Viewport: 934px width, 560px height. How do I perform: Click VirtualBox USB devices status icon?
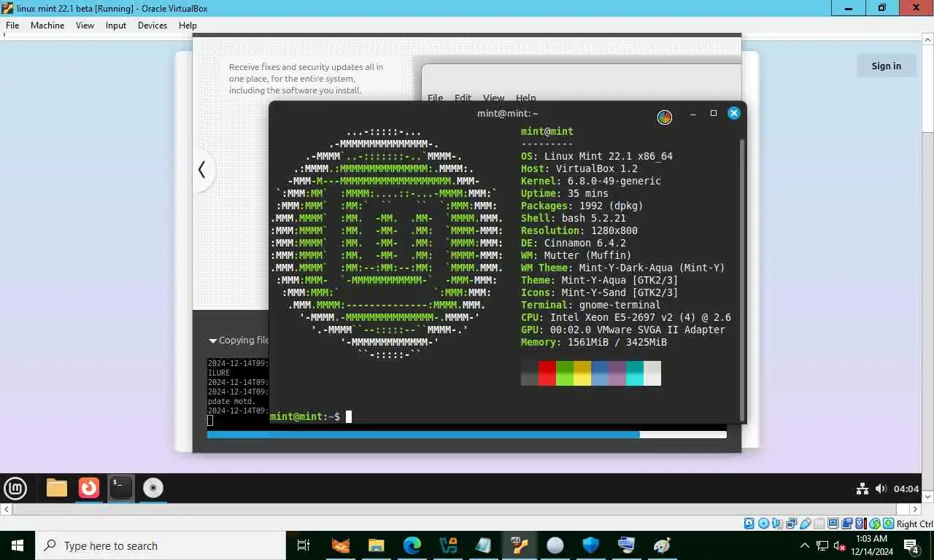(x=806, y=524)
